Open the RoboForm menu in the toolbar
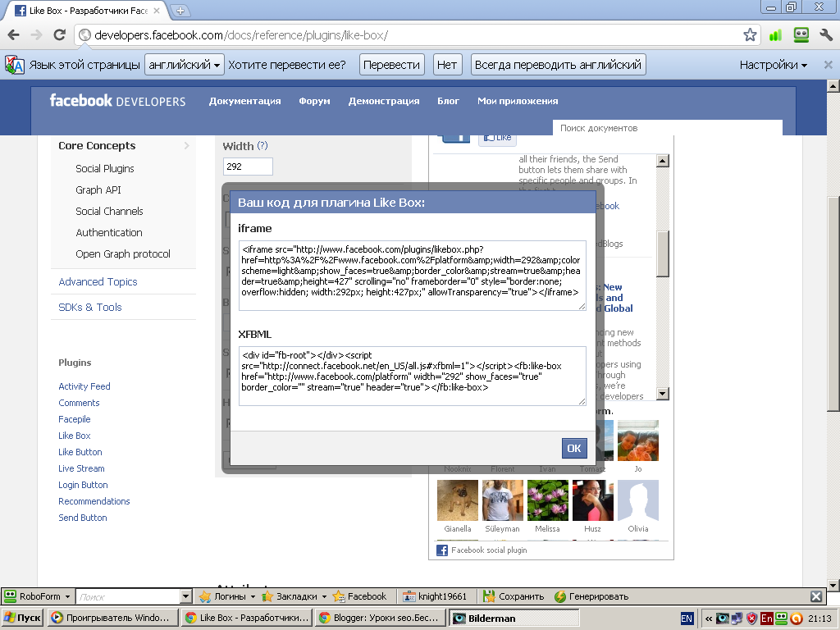The image size is (840, 630). (x=37, y=596)
